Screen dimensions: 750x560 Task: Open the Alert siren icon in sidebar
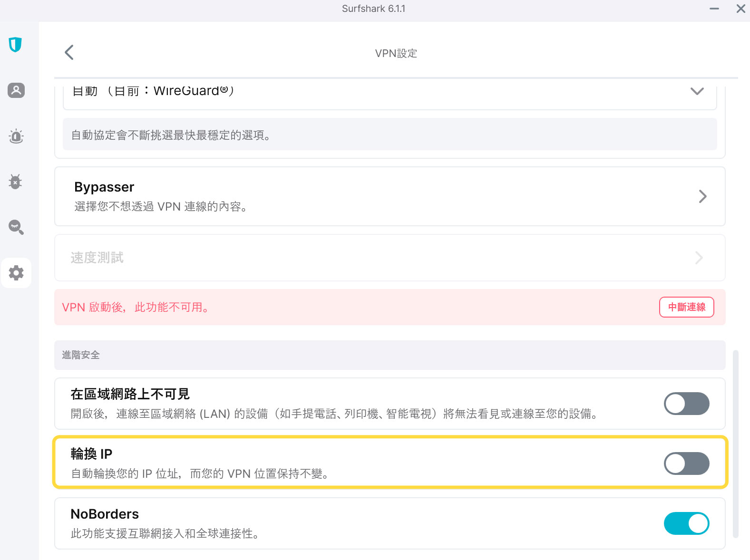16,136
